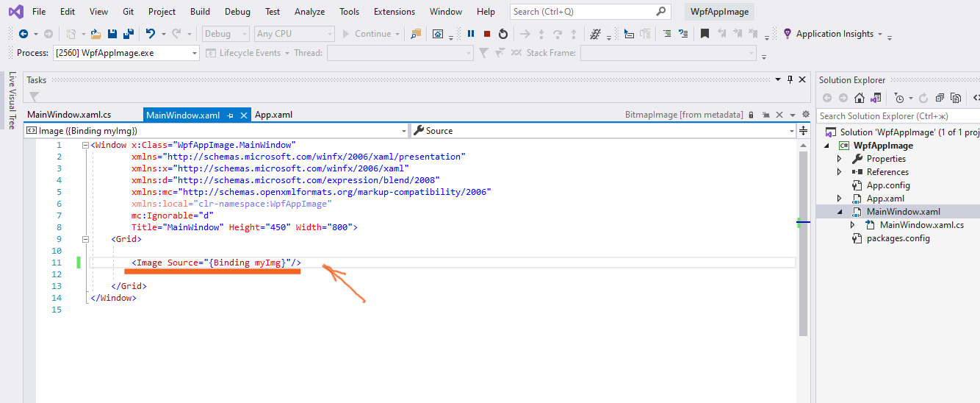Image resolution: width=980 pixels, height=403 pixels.
Task: Switch to the App.xaml tab
Action: tap(273, 115)
